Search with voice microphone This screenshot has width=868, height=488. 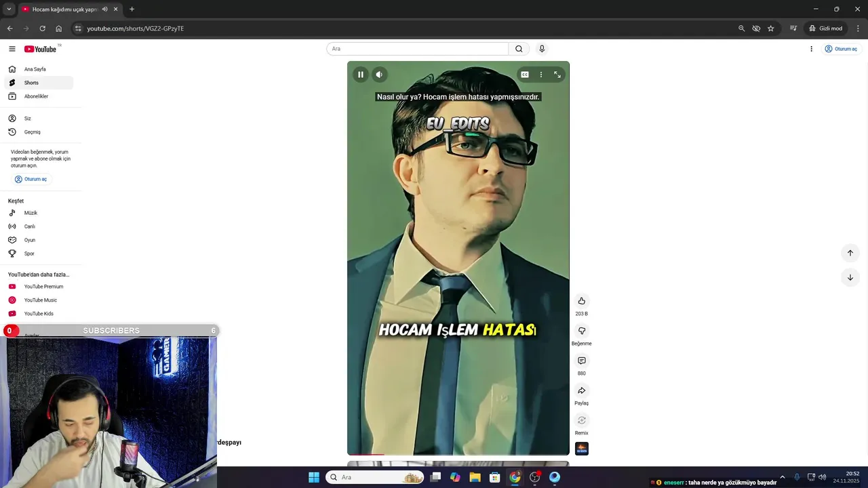click(x=541, y=49)
